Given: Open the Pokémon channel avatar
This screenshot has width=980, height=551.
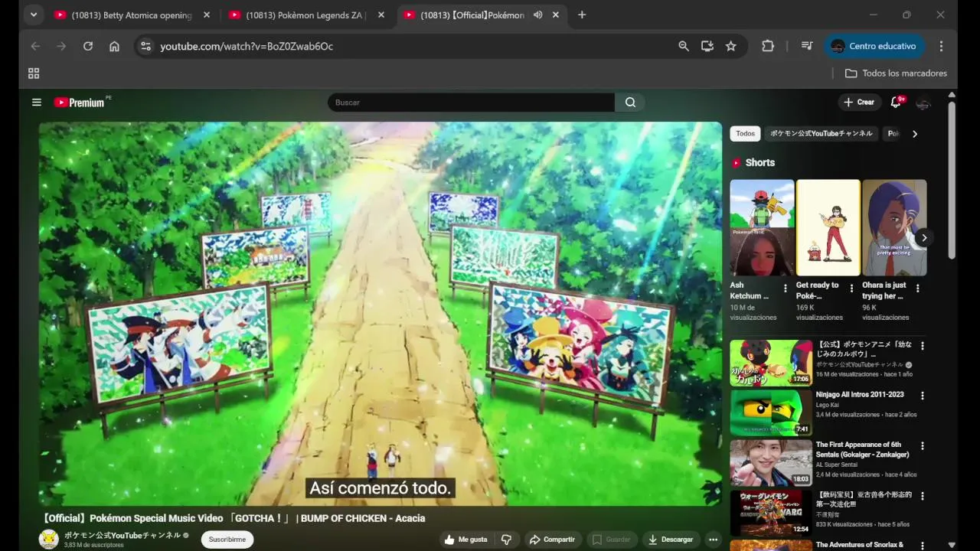Looking at the screenshot, I should [49, 539].
